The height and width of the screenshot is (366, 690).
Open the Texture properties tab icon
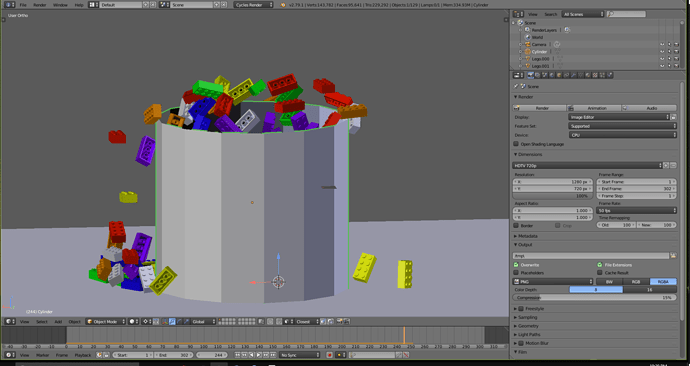click(595, 75)
